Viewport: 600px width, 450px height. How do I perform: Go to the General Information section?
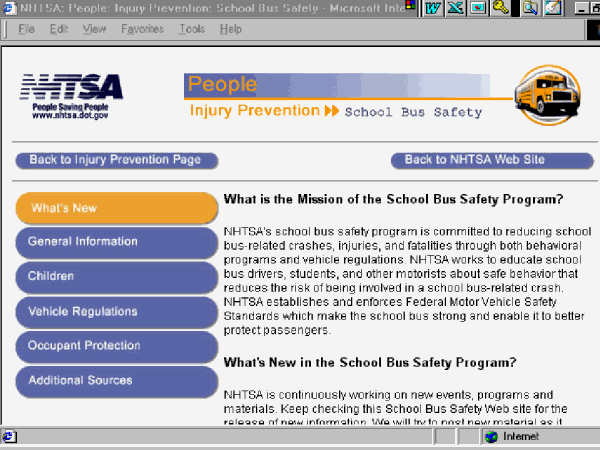pyautogui.click(x=116, y=242)
